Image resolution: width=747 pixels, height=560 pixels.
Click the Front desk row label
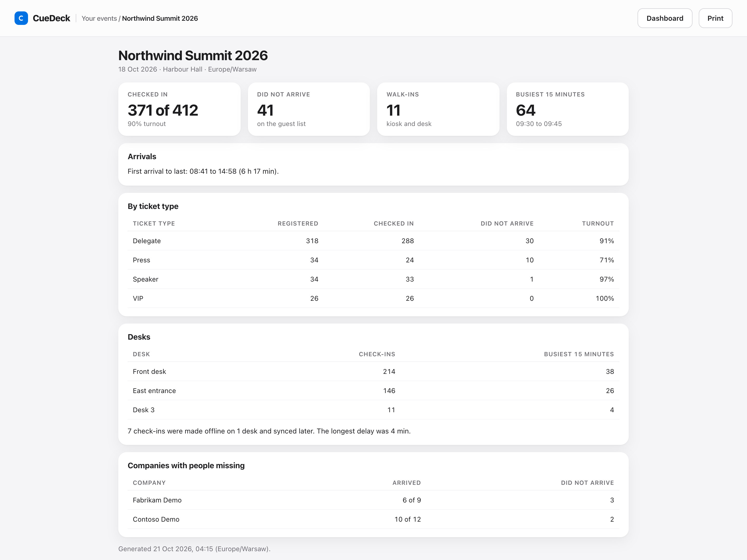149,372
